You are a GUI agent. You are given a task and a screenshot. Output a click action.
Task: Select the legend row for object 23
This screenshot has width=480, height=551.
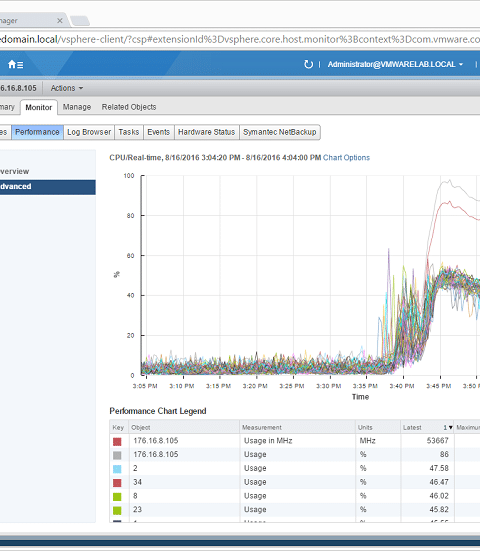coord(295,510)
